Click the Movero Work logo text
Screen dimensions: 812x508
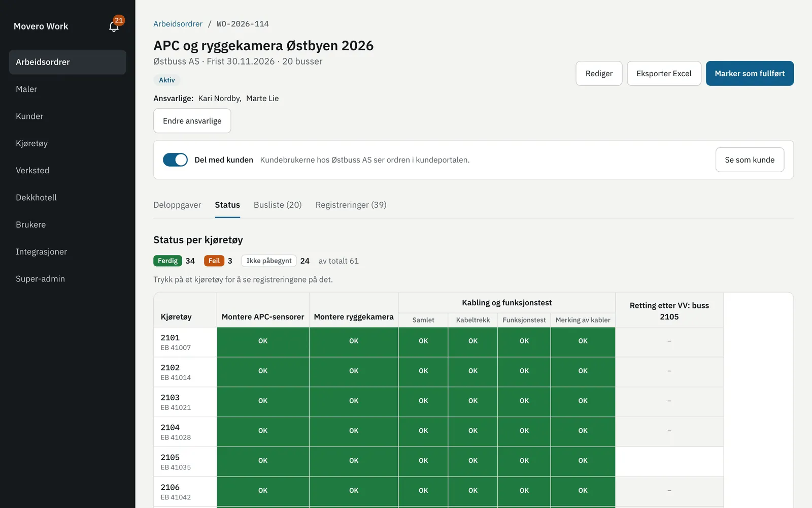(41, 26)
